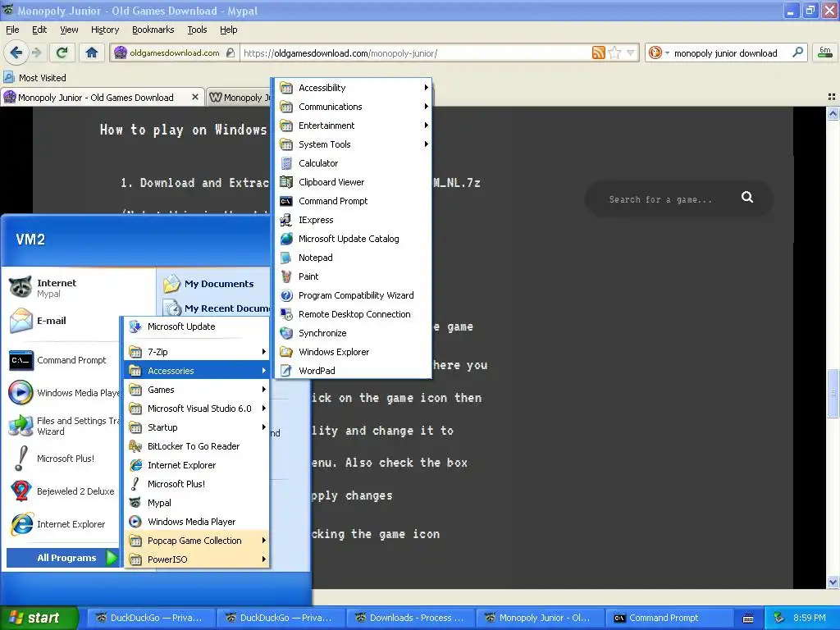Expand the PowerISO program folder
Viewport: 840px width, 630px height.
(x=197, y=559)
